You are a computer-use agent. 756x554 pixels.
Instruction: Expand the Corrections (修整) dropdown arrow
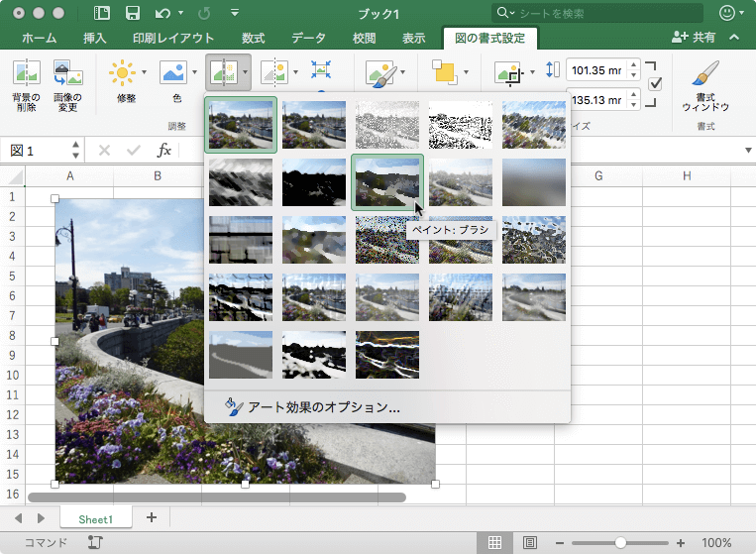pos(144,72)
